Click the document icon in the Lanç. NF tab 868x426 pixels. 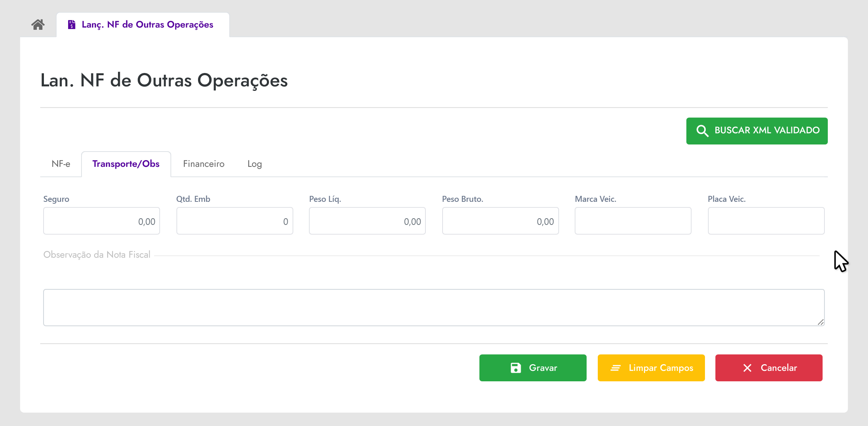coord(71,25)
